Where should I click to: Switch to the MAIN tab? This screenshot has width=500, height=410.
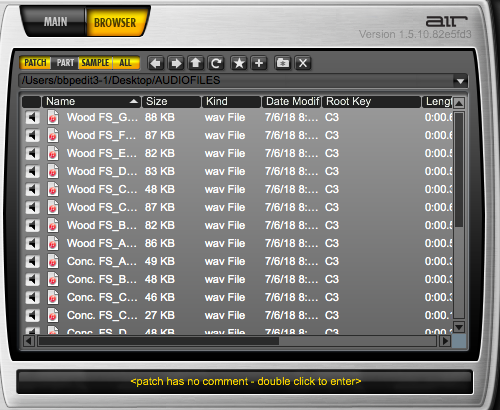coord(55,22)
